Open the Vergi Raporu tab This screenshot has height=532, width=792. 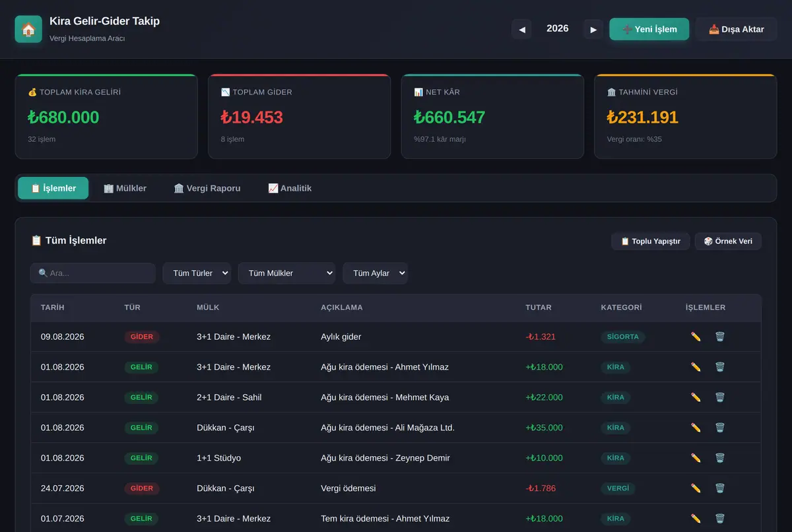click(x=207, y=188)
